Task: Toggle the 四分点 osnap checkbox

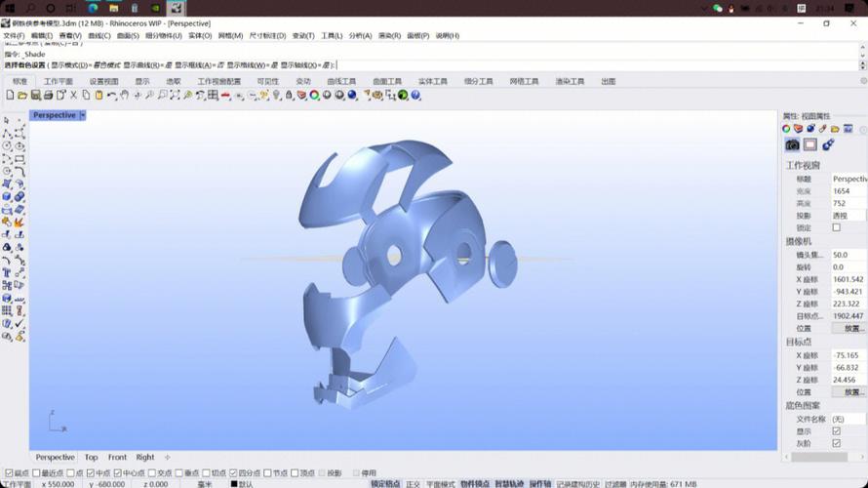Action: point(233,473)
